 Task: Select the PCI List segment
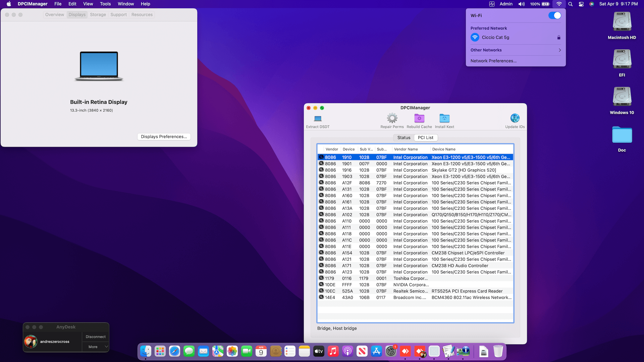click(x=425, y=138)
